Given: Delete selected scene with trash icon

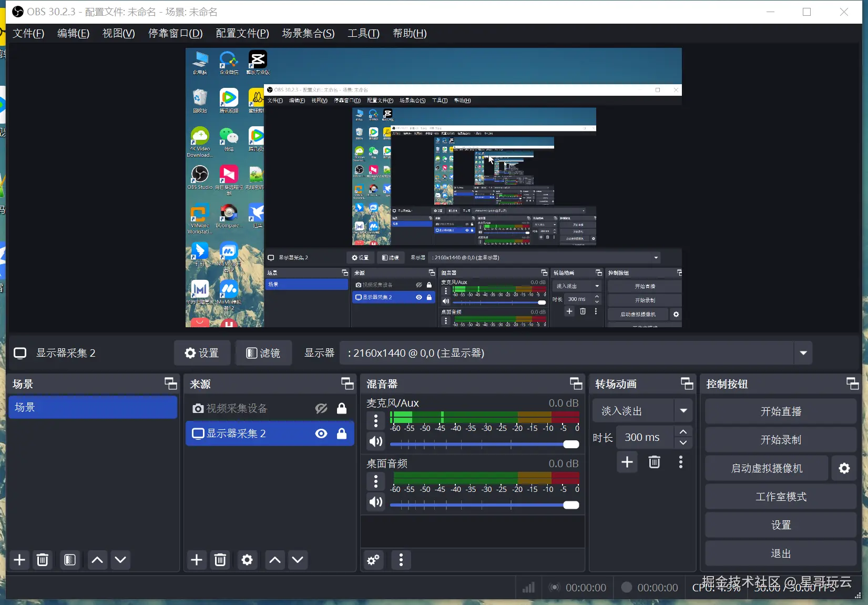Looking at the screenshot, I should [x=43, y=560].
